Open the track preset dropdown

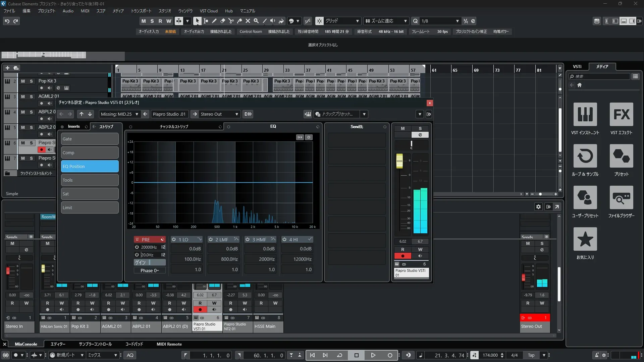click(x=364, y=114)
